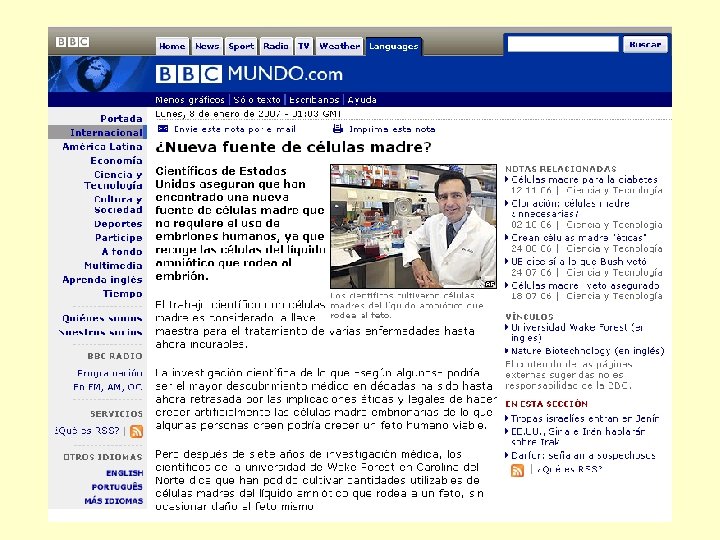Viewport: 720px width, 540px height.
Task: Open Células madre para la diabetes
Action: 584,180
